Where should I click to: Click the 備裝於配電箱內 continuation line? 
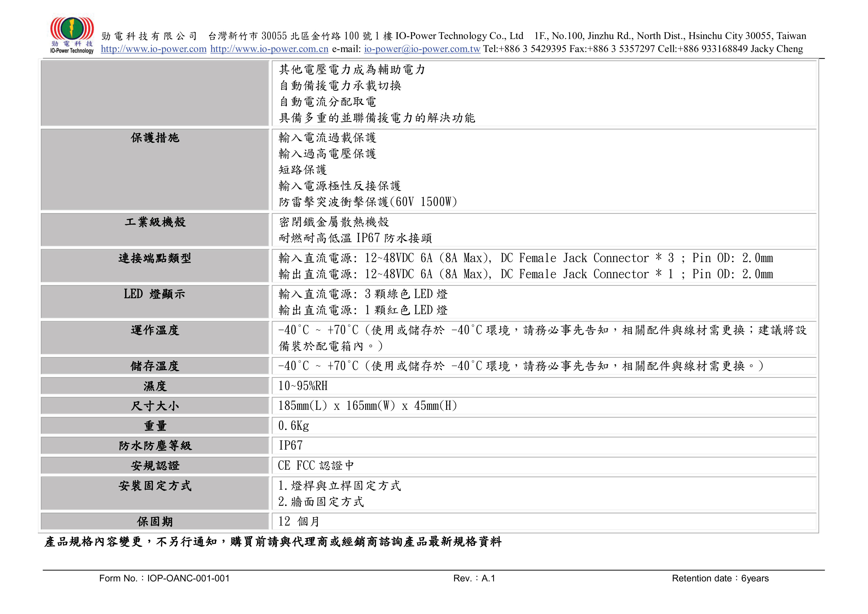[331, 346]
